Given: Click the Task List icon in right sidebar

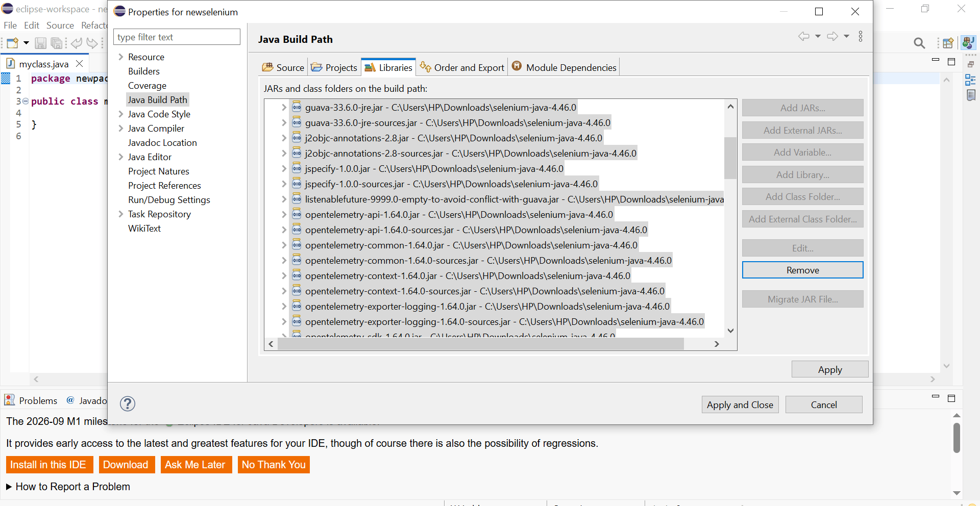Looking at the screenshot, I should pos(971,95).
